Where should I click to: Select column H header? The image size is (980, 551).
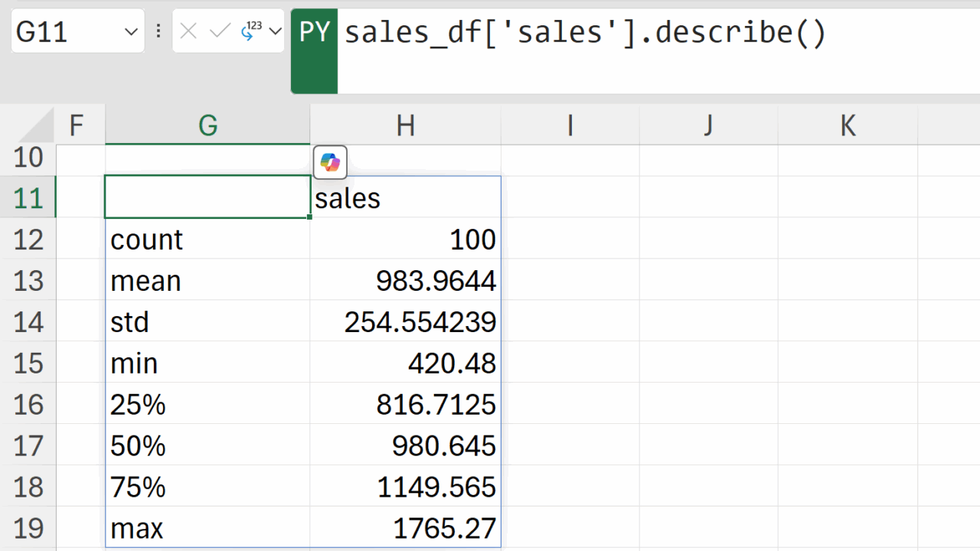pyautogui.click(x=405, y=126)
